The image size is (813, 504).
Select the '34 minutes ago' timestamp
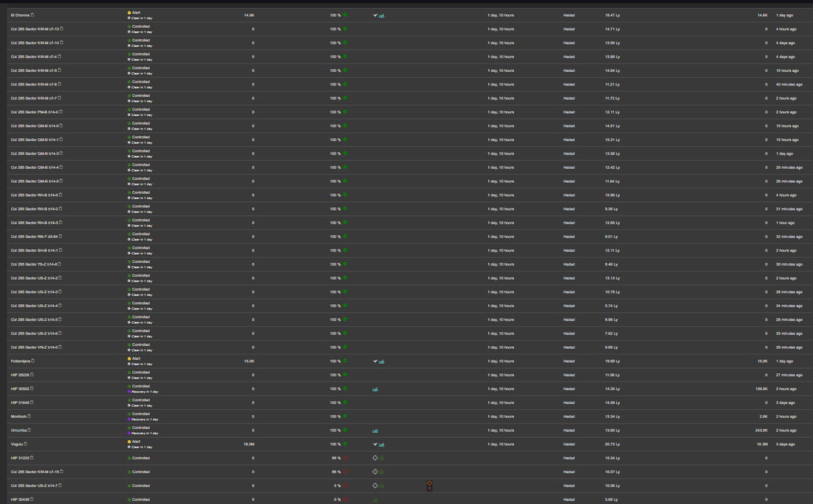coord(789,306)
